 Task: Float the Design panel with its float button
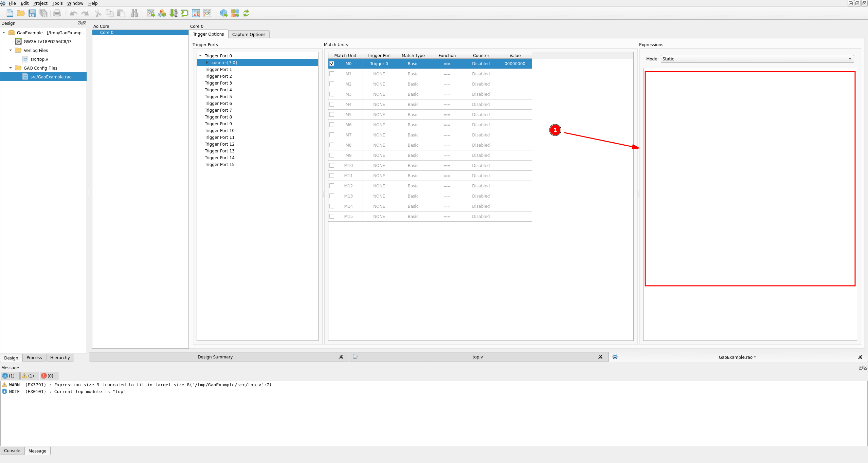(79, 23)
